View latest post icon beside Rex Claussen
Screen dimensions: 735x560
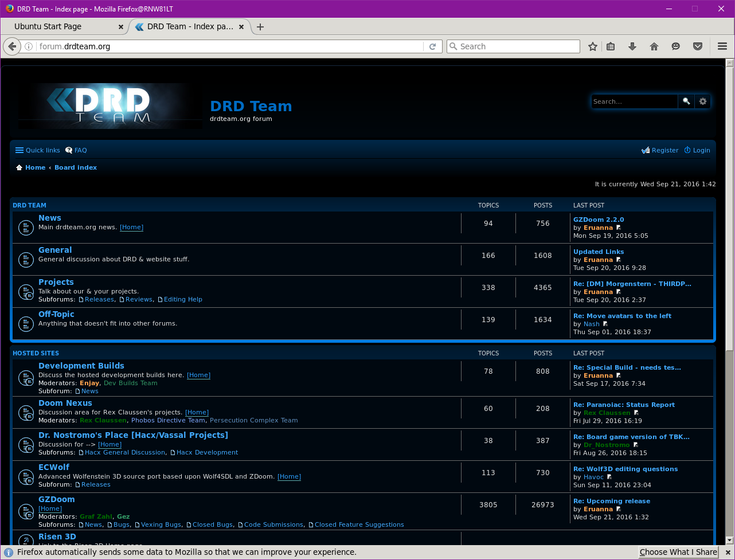point(636,413)
